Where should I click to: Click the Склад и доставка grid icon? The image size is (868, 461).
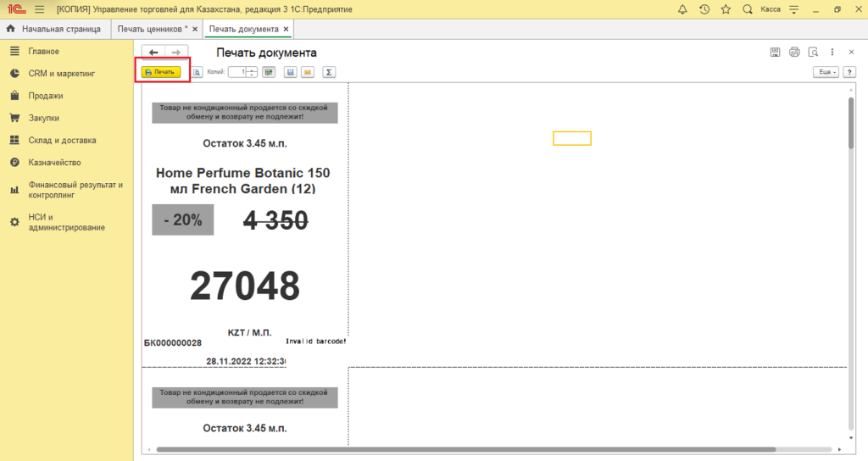(x=15, y=140)
